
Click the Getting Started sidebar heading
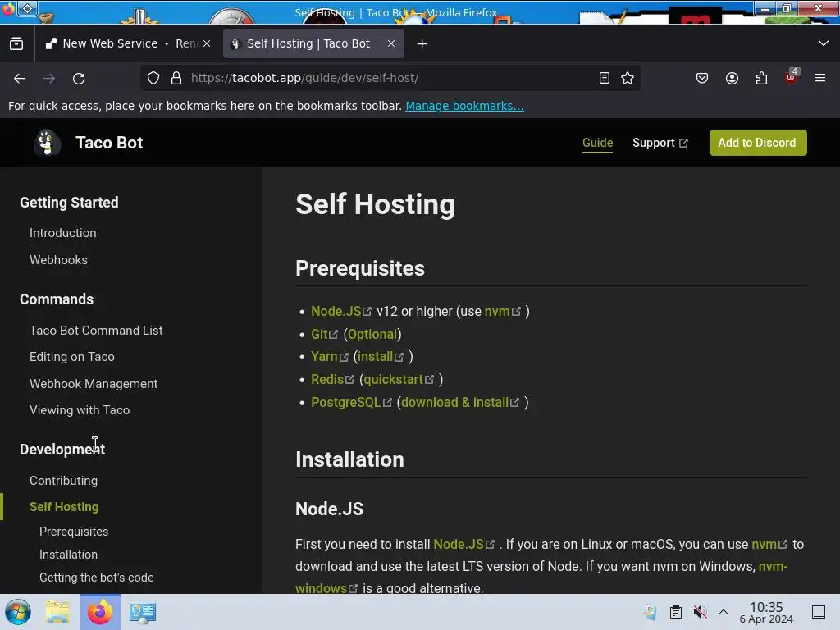(x=69, y=203)
